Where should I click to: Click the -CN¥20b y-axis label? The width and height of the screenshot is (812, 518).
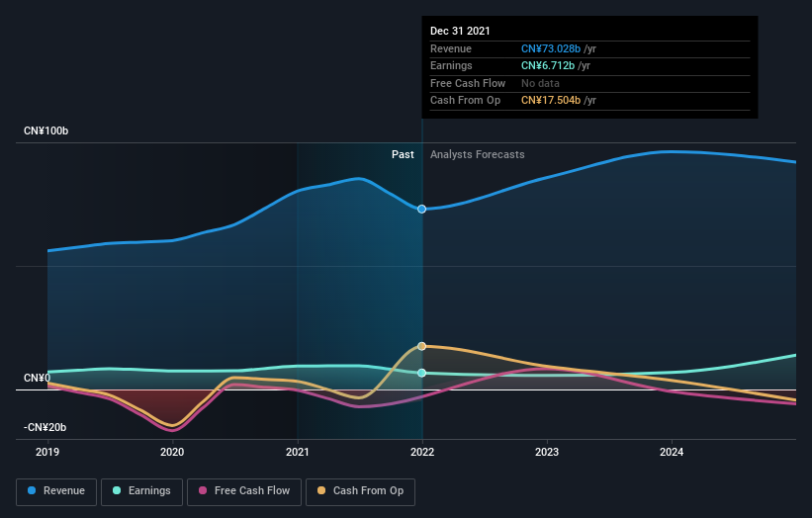pos(45,427)
